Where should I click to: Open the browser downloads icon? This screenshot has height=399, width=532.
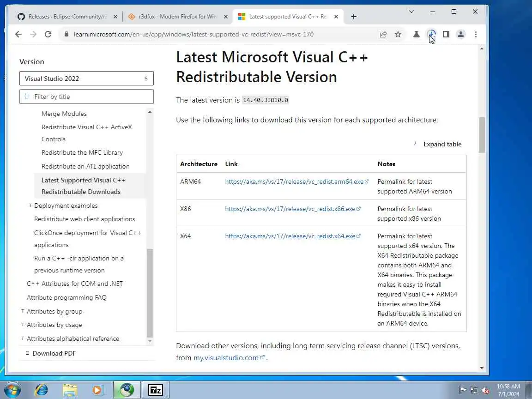(x=431, y=34)
